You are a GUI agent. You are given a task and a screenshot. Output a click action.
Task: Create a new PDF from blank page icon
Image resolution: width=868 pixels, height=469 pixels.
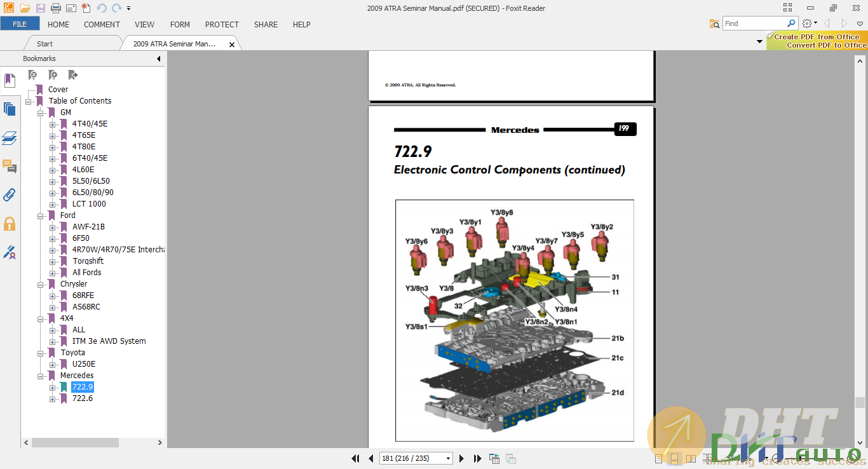click(x=86, y=8)
